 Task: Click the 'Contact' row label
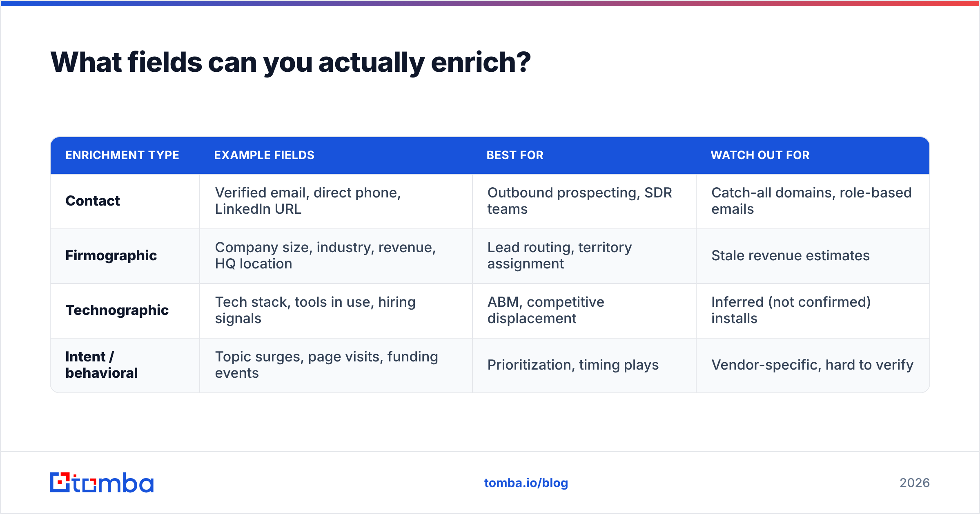coord(93,201)
